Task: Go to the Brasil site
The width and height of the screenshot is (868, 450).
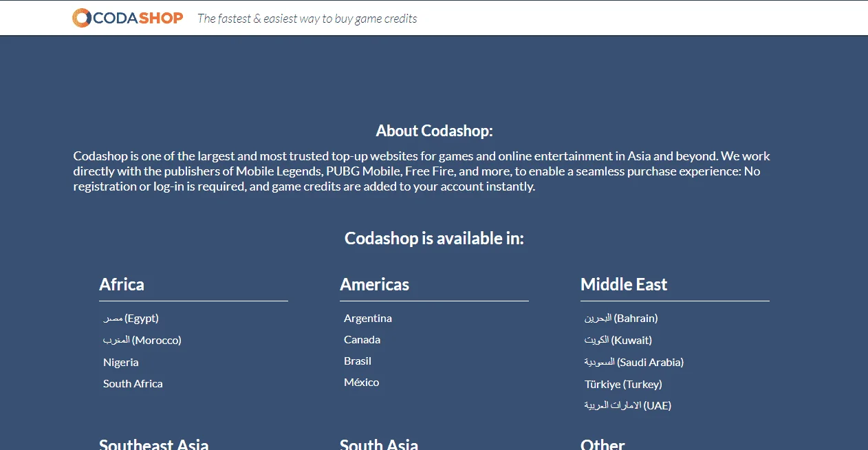Action: pos(358,361)
